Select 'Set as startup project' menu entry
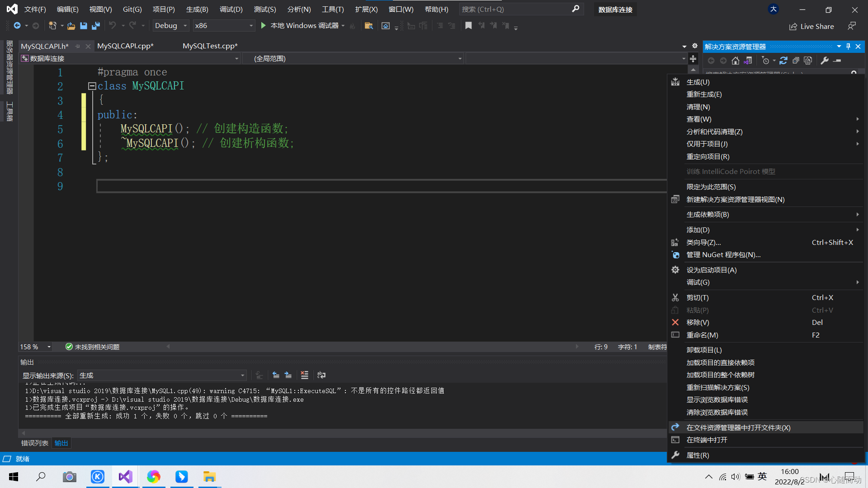The width and height of the screenshot is (868, 488). coord(711,270)
